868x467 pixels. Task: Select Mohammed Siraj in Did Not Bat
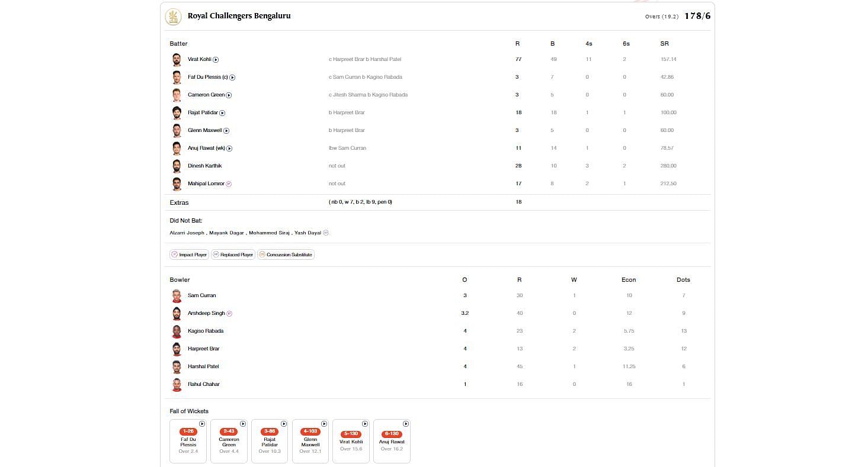point(269,233)
